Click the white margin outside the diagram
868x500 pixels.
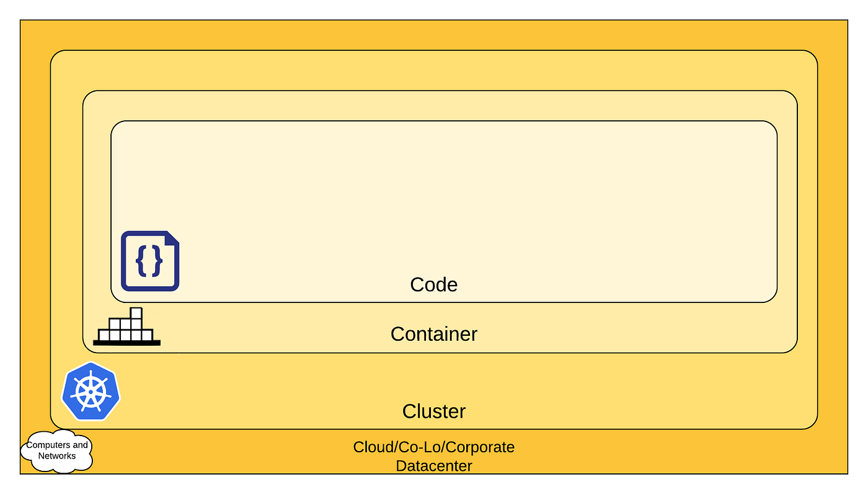coord(434,9)
